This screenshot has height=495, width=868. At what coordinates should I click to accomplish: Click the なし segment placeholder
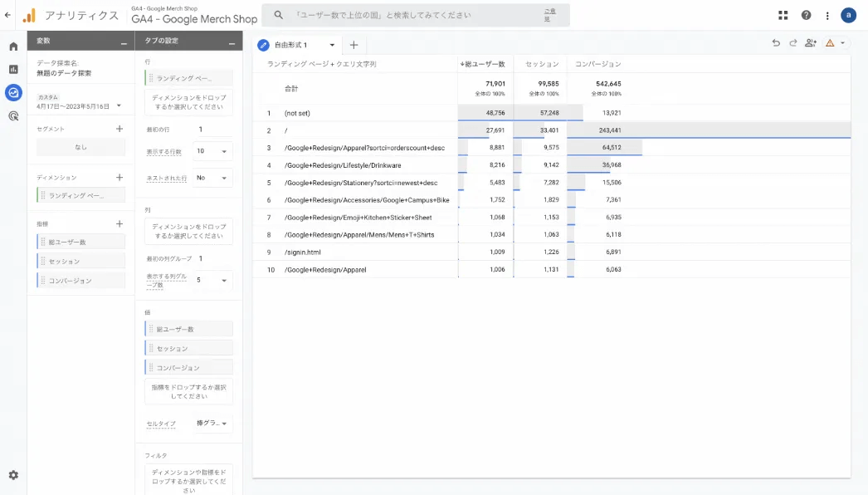coord(80,147)
